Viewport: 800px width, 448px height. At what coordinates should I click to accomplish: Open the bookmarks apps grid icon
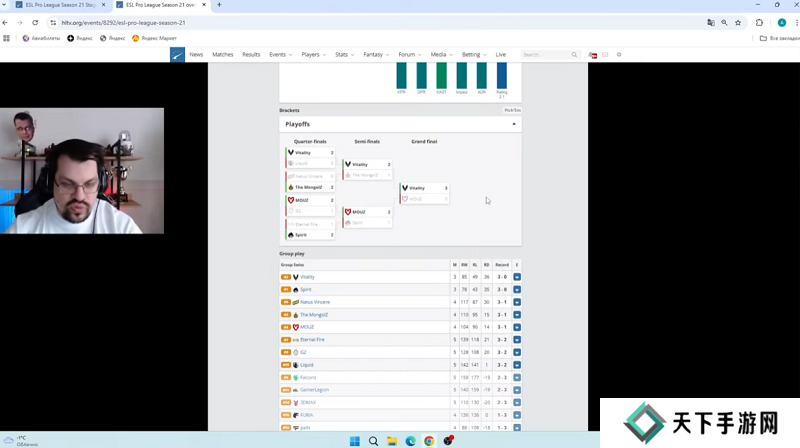pyautogui.click(x=7, y=38)
